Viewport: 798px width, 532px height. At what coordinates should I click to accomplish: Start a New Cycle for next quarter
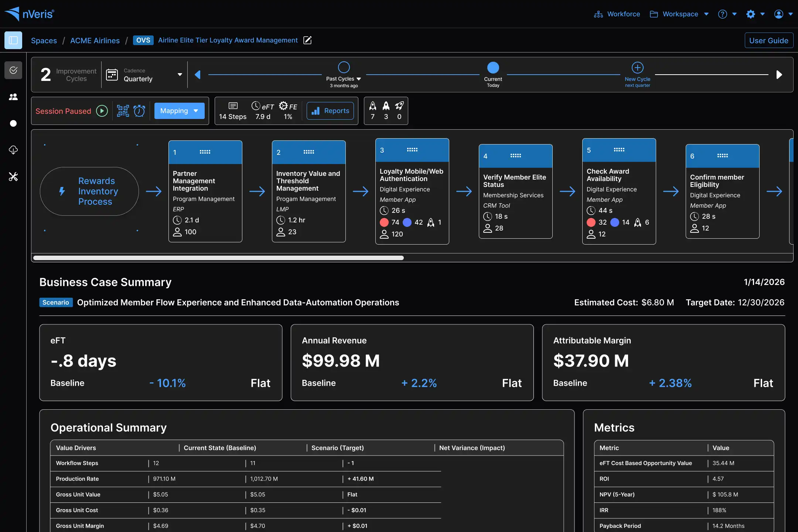point(637,67)
